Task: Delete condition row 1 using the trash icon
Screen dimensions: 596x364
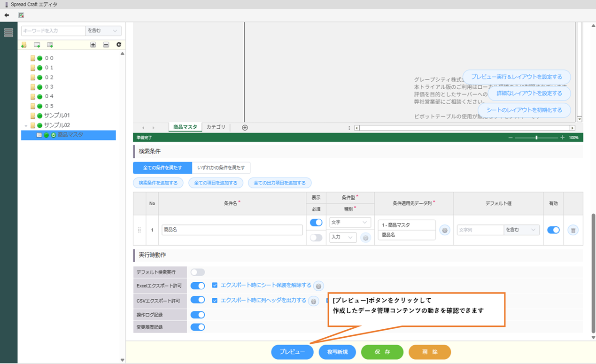Action: 573,230
